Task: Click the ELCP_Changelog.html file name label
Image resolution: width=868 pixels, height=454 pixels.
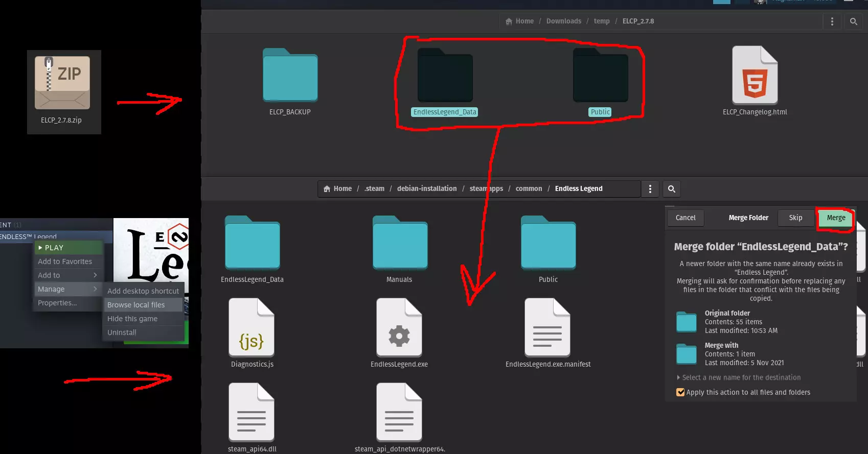Action: pyautogui.click(x=755, y=112)
